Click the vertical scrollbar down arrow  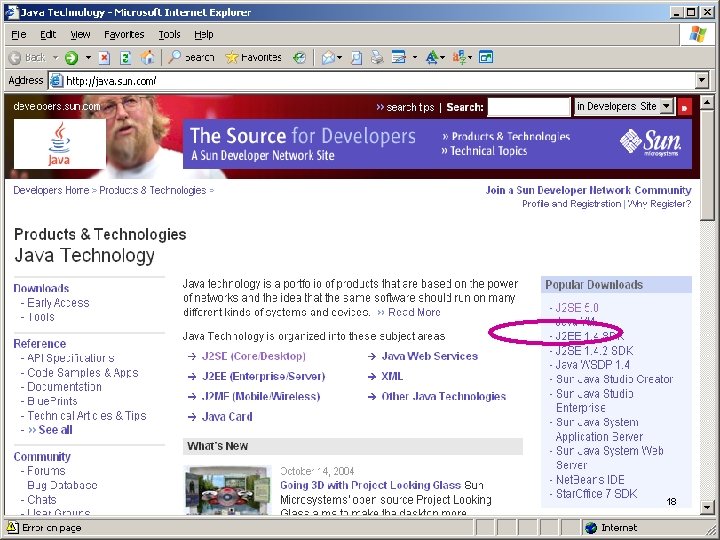[707, 507]
